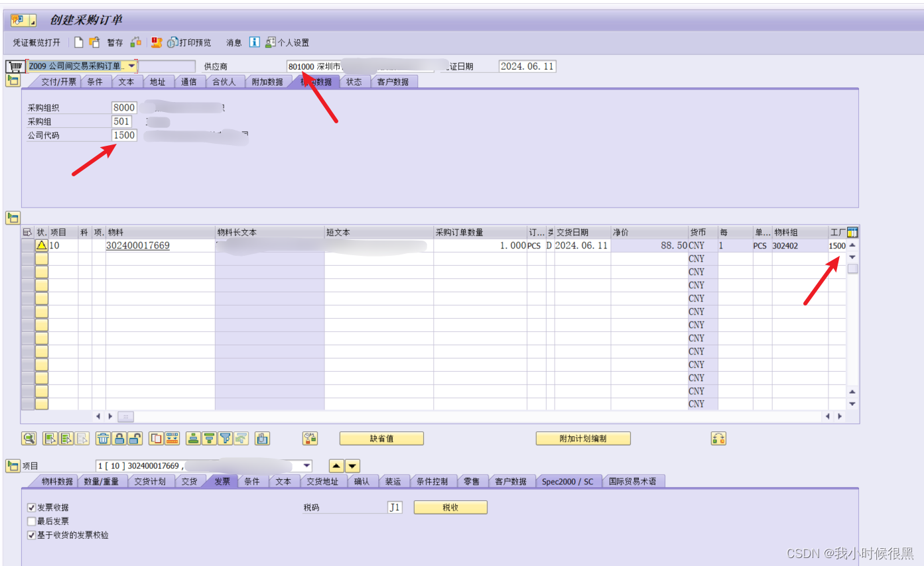Open the Z009 order type dropdown
Screen dimensions: 924x566
[131, 66]
